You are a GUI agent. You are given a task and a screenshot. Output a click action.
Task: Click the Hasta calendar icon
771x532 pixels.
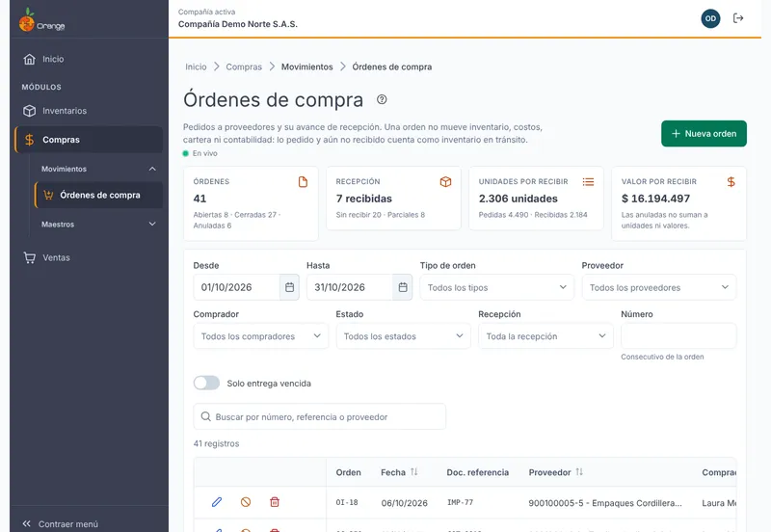click(403, 287)
